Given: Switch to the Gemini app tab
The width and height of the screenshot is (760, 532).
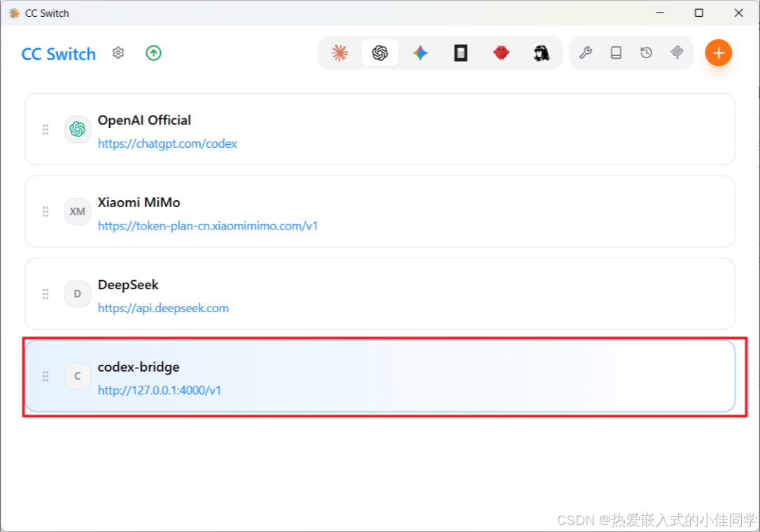Looking at the screenshot, I should [420, 52].
